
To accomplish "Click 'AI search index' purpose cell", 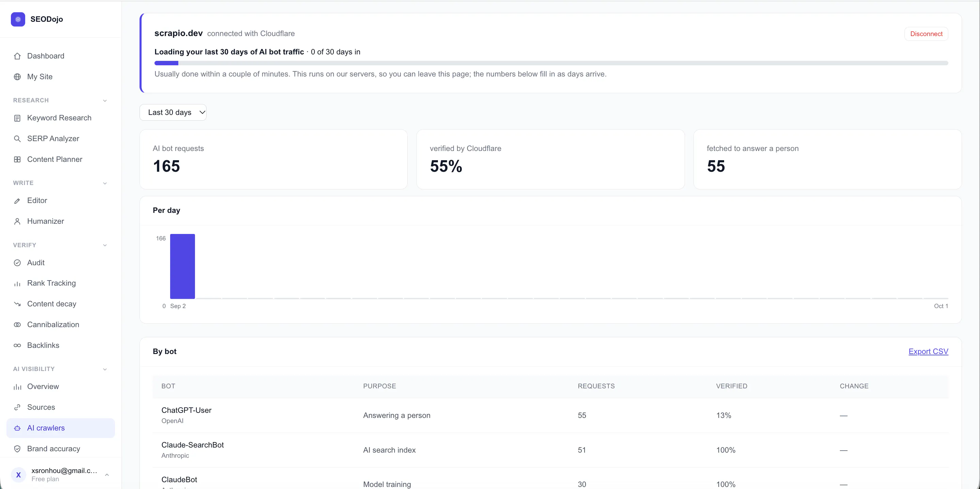I will pos(389,450).
